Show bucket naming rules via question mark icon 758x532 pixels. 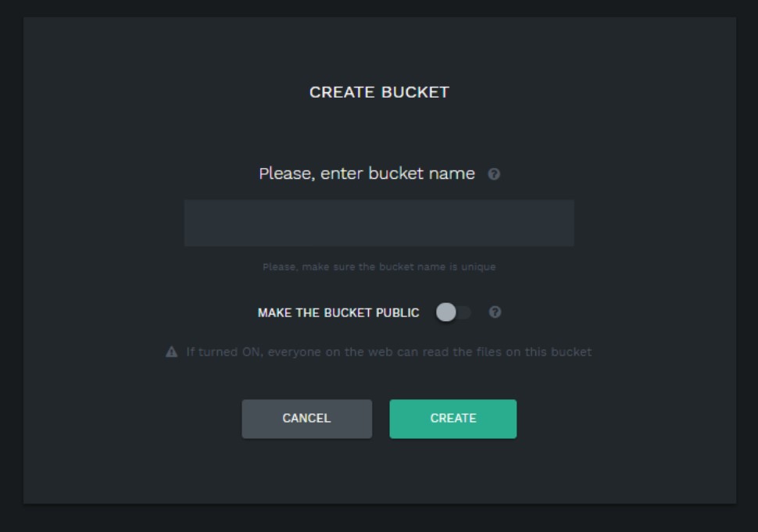tap(494, 174)
